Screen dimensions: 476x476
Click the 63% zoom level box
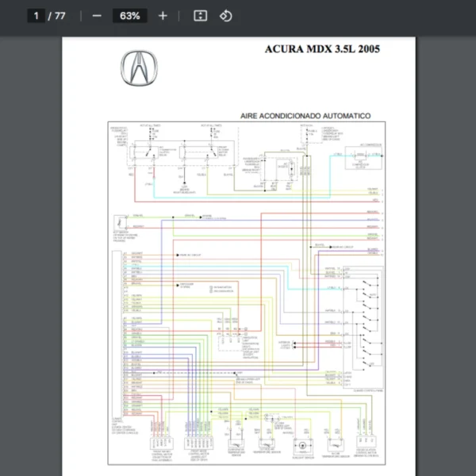pos(129,16)
